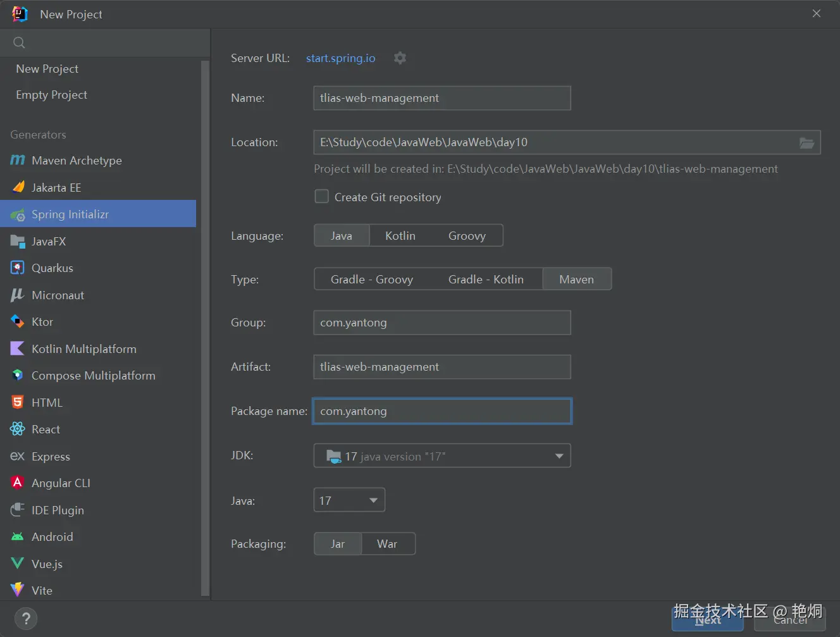Select the Kotlin Multiplatform generator

98,349
